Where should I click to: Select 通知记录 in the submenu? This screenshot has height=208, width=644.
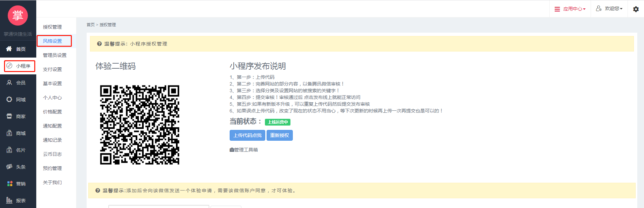coord(52,140)
